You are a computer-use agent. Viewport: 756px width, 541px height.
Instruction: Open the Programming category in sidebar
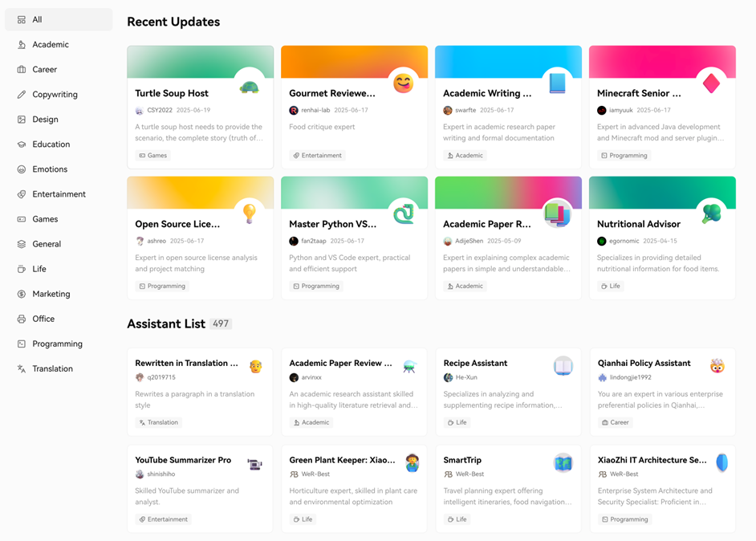pyautogui.click(x=57, y=344)
